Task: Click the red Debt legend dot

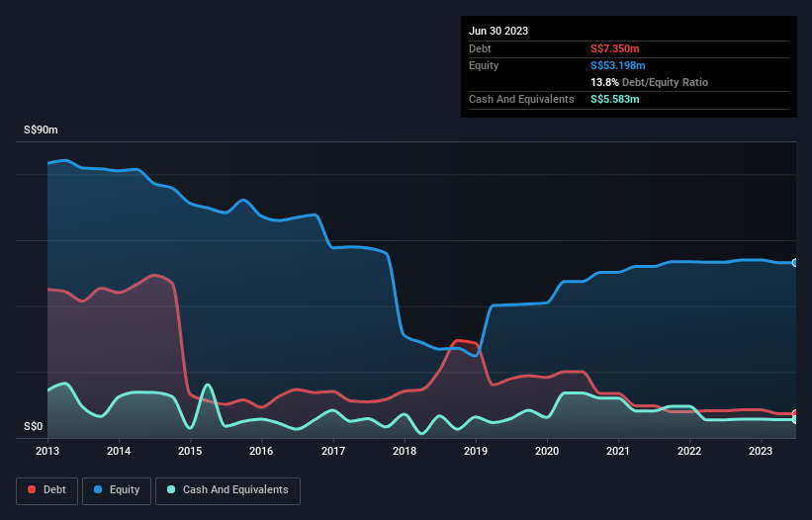Action: (x=32, y=489)
